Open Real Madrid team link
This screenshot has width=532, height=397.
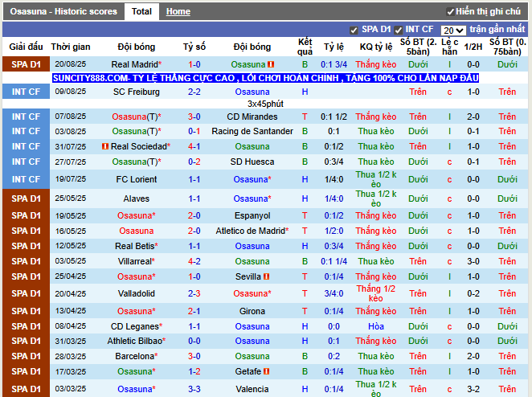click(x=134, y=64)
